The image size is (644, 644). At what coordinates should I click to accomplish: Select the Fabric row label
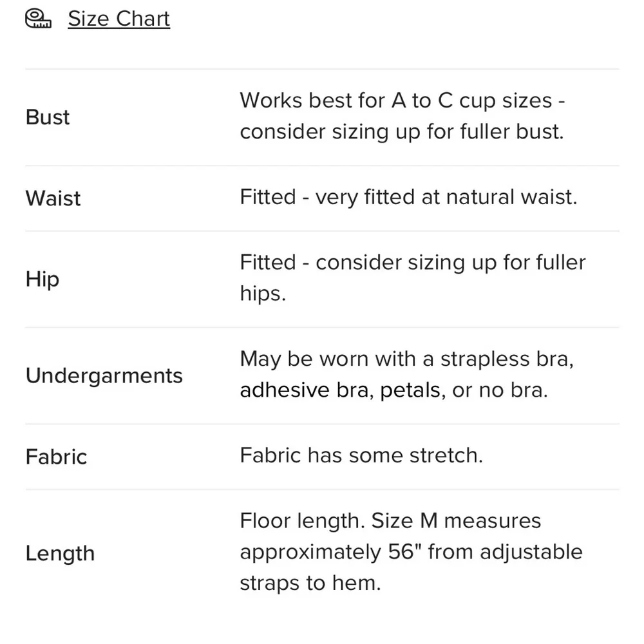tap(56, 457)
